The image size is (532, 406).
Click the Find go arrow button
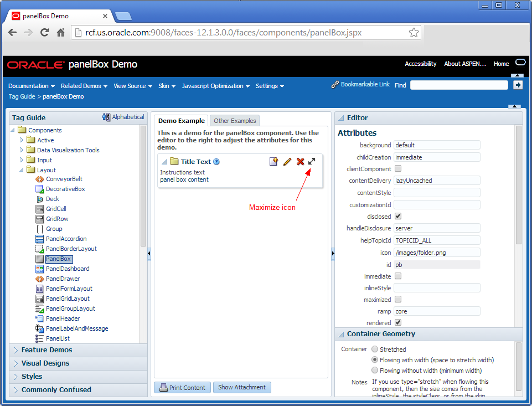pos(518,85)
